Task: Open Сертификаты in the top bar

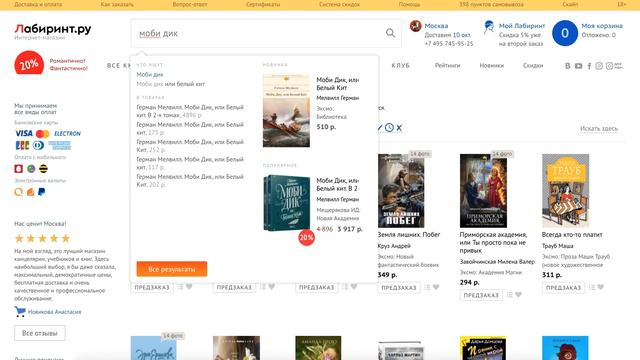Action: tap(263, 4)
